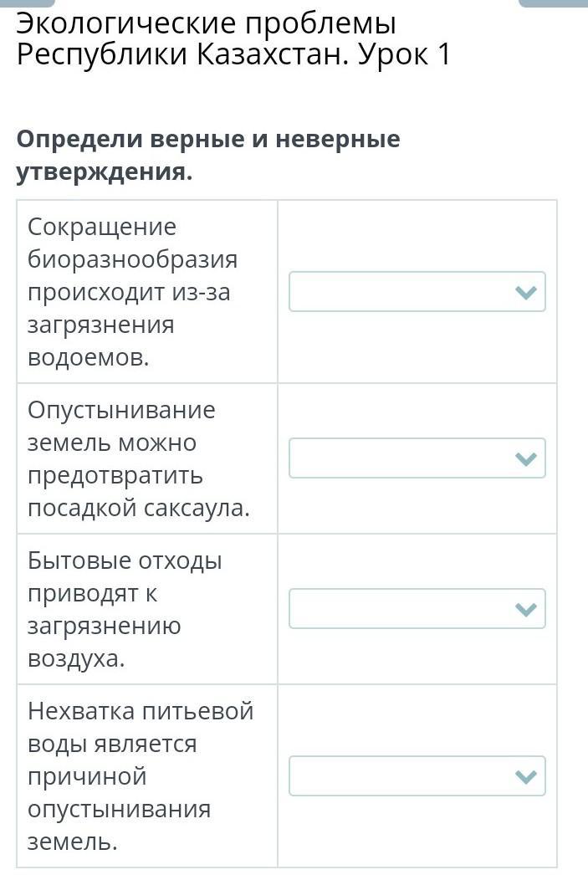Click the 'Урок 1' text in title
The width and height of the screenshot is (588, 875).
[x=404, y=54]
